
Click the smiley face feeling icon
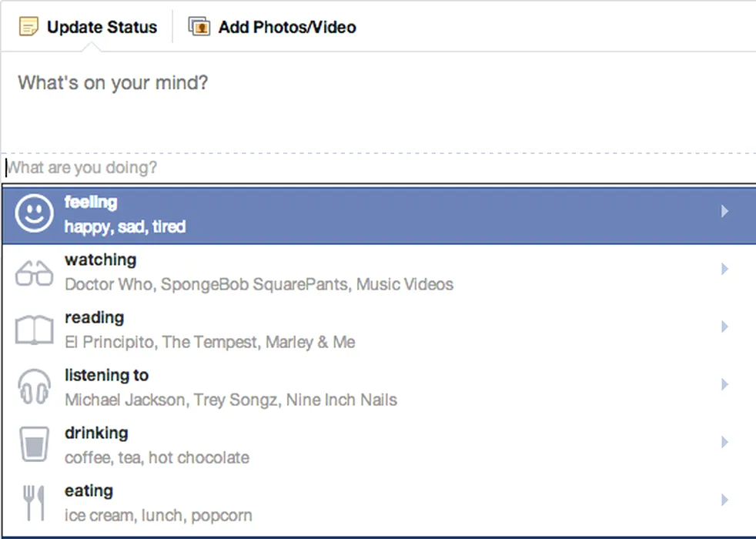click(35, 214)
